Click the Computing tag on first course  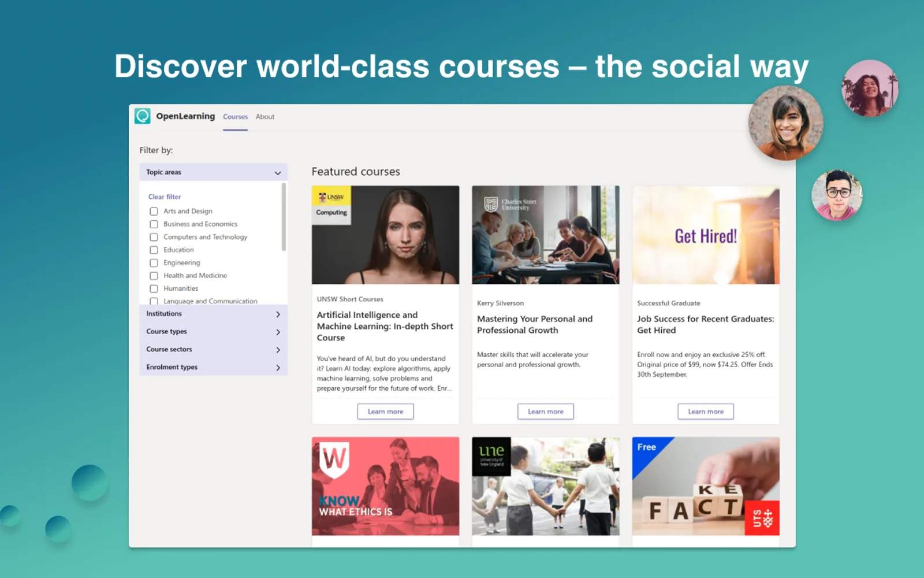pos(331,213)
